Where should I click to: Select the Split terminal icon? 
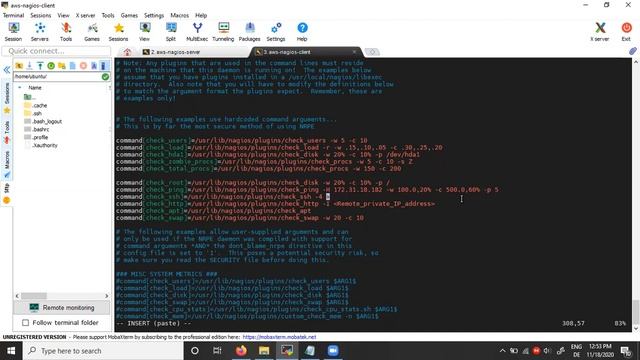click(x=171, y=32)
